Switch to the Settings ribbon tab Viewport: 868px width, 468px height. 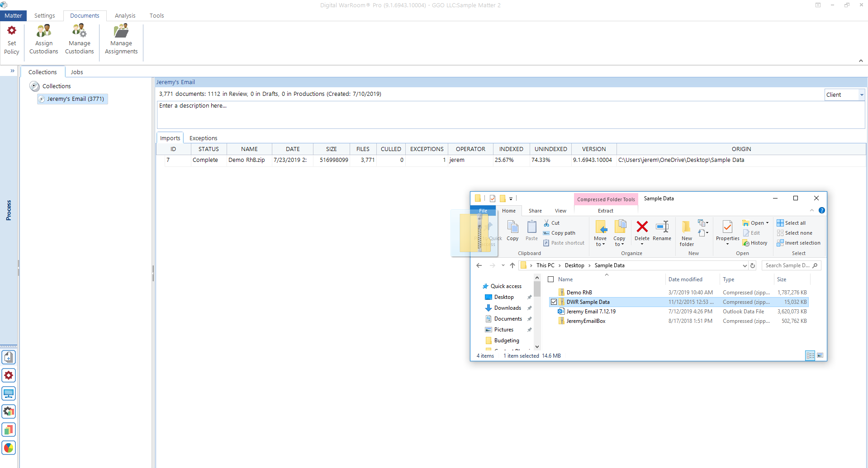pyautogui.click(x=44, y=15)
